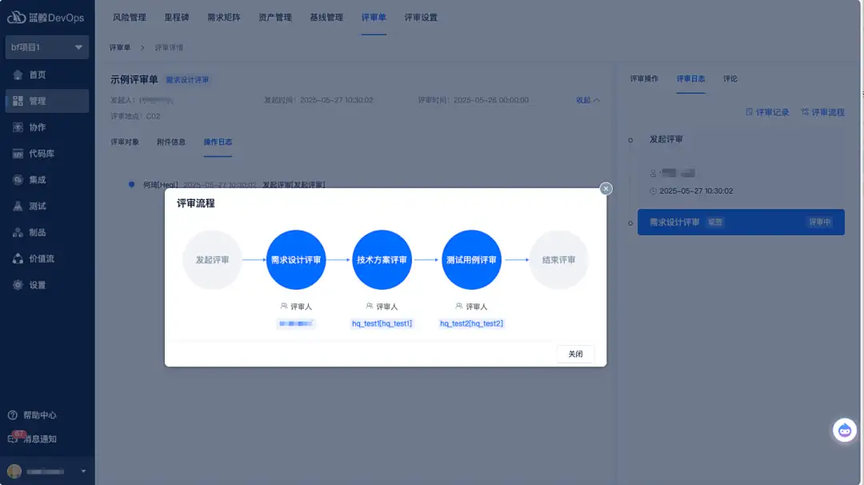Collapse details with the 收起 toggle
Viewport: 864px width, 485px height.
(x=588, y=100)
